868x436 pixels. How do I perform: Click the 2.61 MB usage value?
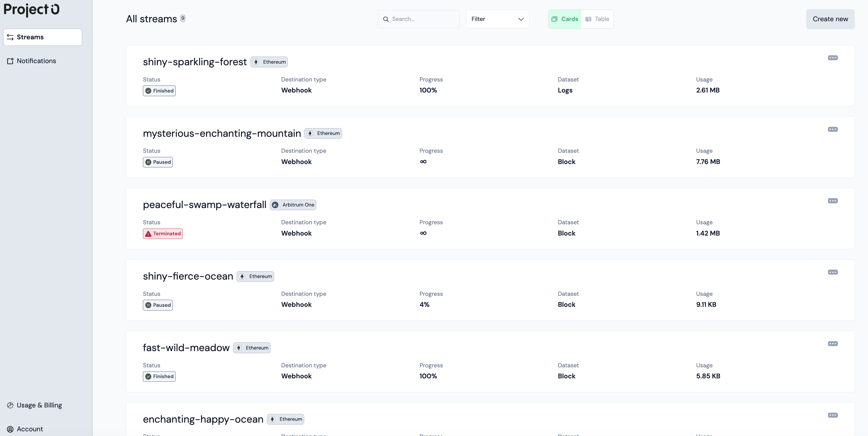[708, 90]
